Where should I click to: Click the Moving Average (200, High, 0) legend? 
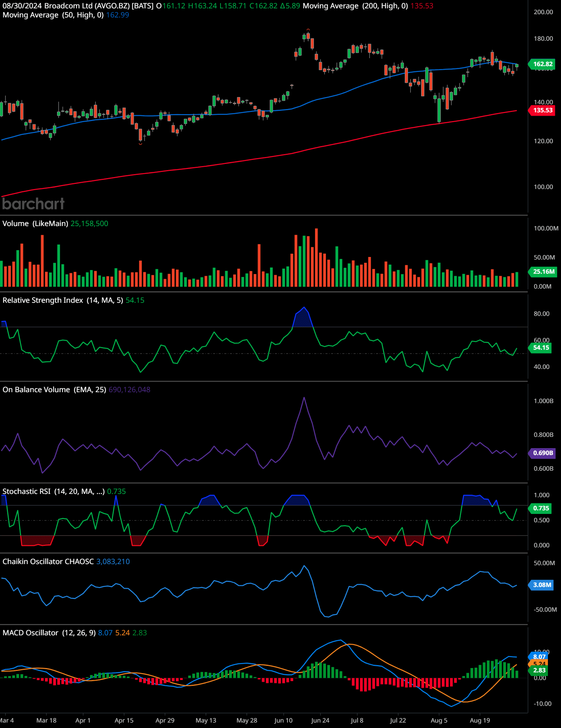pyautogui.click(x=355, y=6)
